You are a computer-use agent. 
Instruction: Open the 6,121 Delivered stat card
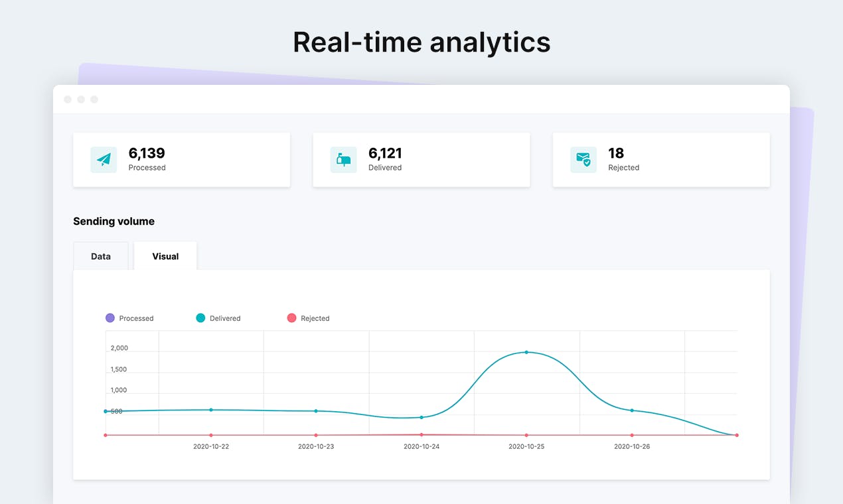coord(421,160)
